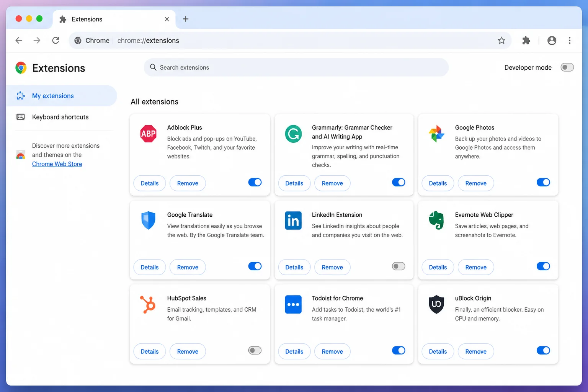Enable the HubSpot Sales extension
The height and width of the screenshot is (392, 588).
[x=255, y=350]
